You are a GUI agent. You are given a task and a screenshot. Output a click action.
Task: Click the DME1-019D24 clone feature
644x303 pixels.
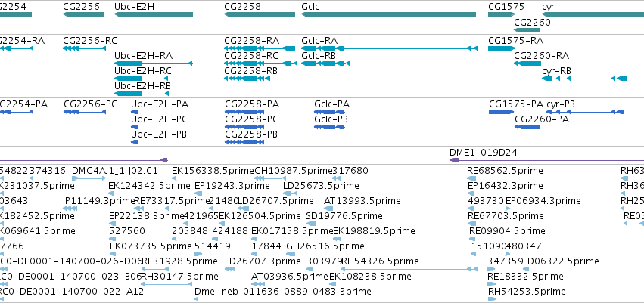[546, 160]
